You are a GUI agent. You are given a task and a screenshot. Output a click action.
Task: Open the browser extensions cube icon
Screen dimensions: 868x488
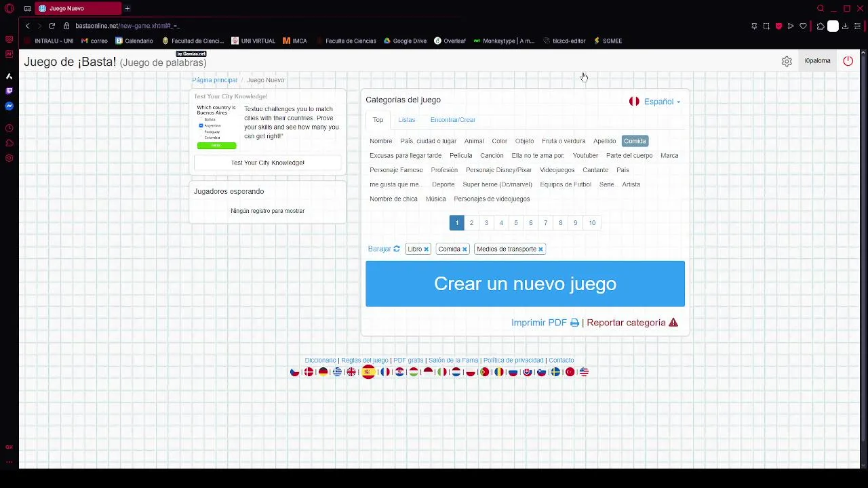coord(821,26)
